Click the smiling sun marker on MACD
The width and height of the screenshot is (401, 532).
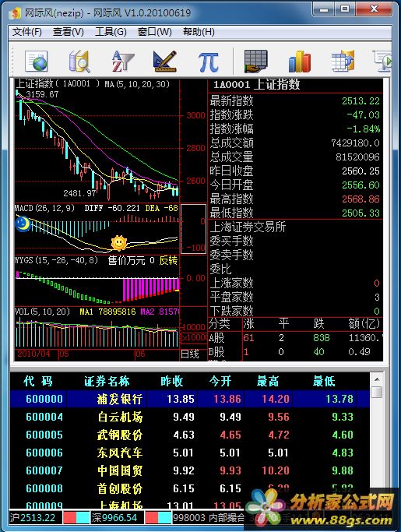click(118, 243)
